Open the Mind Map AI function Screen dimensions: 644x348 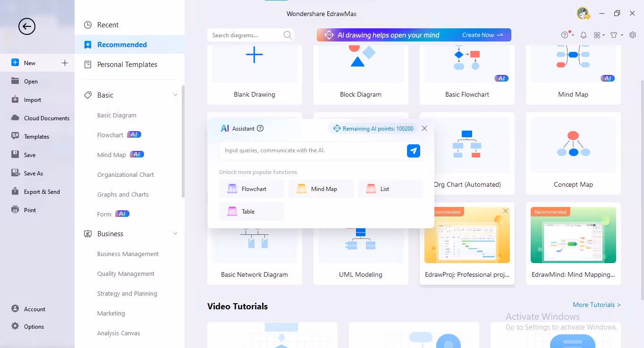click(321, 189)
